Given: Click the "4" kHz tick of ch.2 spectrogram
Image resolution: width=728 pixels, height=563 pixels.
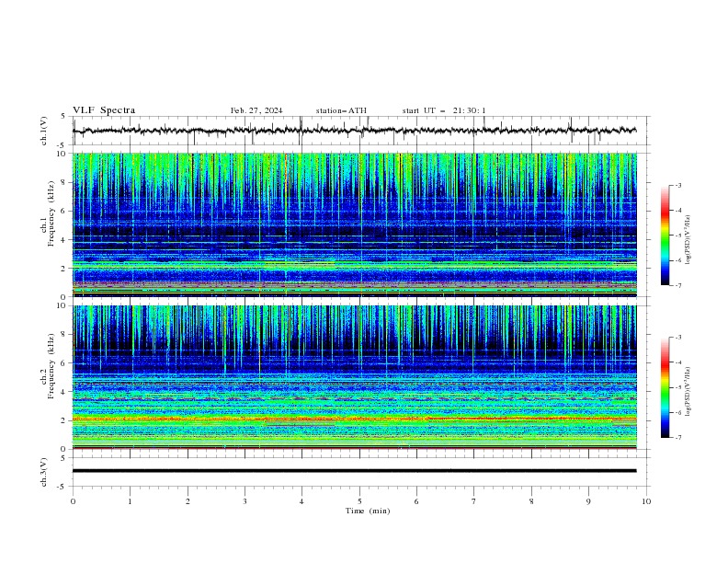Looking at the screenshot, I should tap(64, 392).
